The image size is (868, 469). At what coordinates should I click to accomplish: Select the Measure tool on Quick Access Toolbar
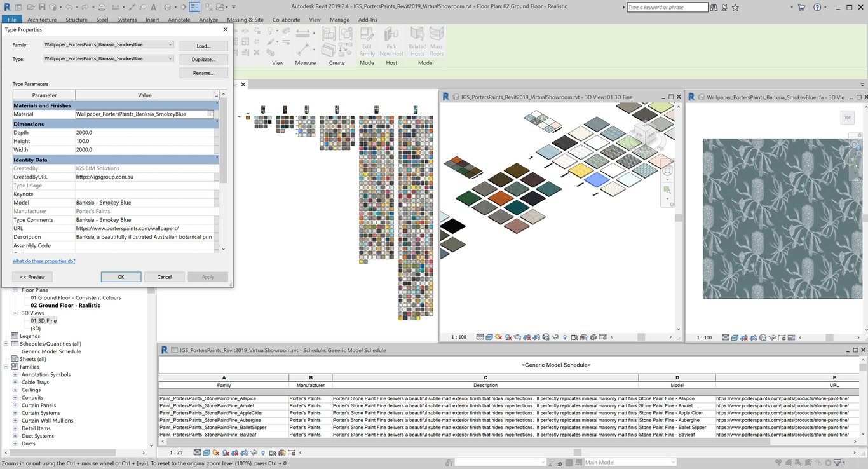pyautogui.click(x=116, y=6)
